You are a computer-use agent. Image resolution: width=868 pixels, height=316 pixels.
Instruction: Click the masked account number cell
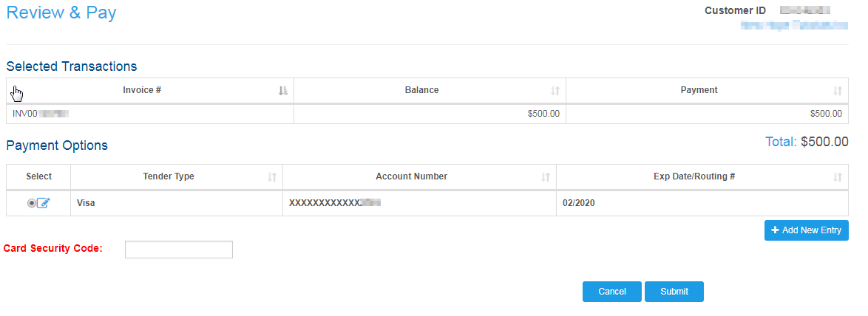click(x=334, y=202)
